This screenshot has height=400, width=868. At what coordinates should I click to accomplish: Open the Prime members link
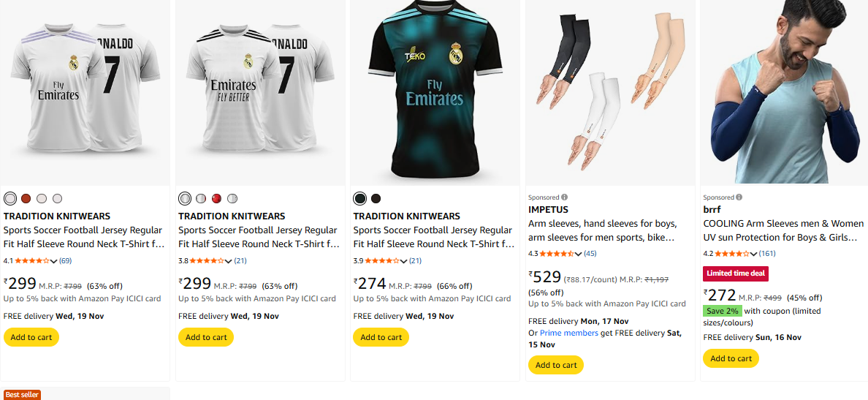click(568, 333)
